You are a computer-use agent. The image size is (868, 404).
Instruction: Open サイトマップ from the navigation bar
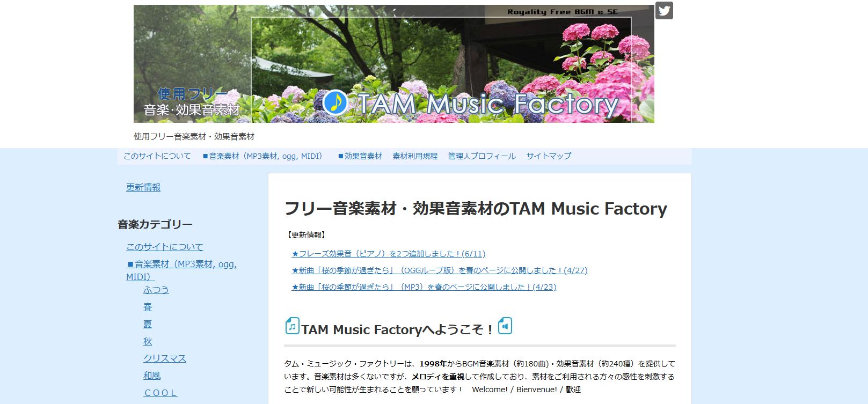[x=549, y=156]
